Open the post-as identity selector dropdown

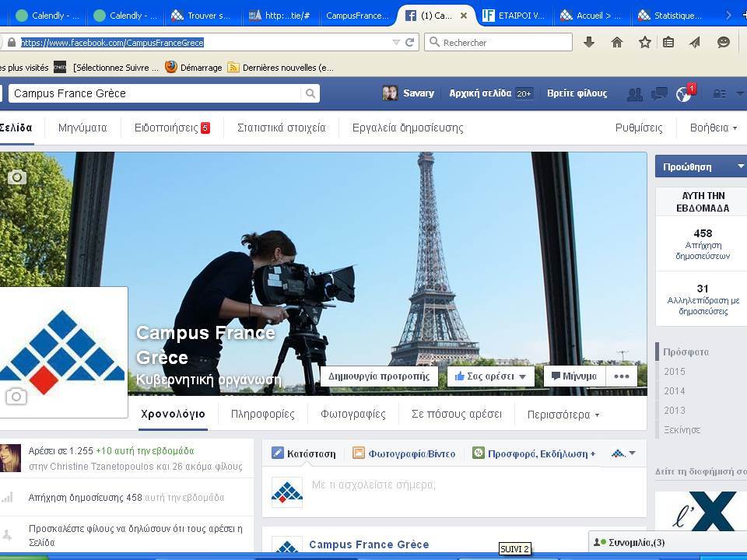pyautogui.click(x=623, y=453)
